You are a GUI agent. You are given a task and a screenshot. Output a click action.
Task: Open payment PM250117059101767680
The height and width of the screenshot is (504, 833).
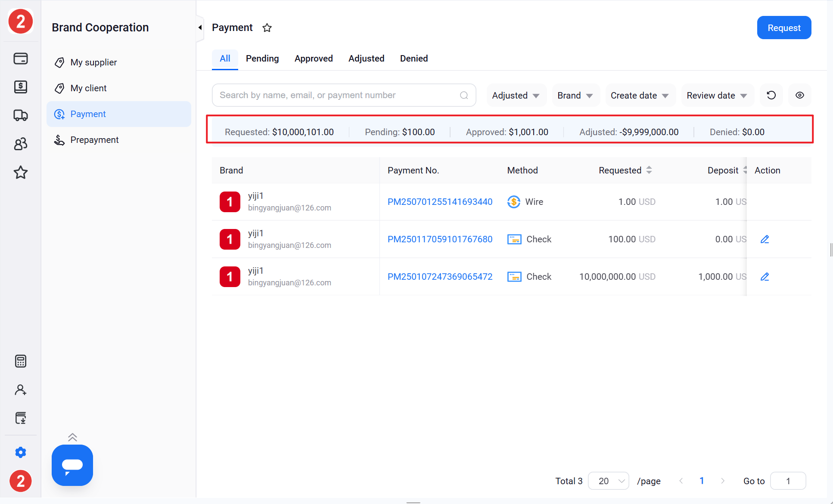440,239
